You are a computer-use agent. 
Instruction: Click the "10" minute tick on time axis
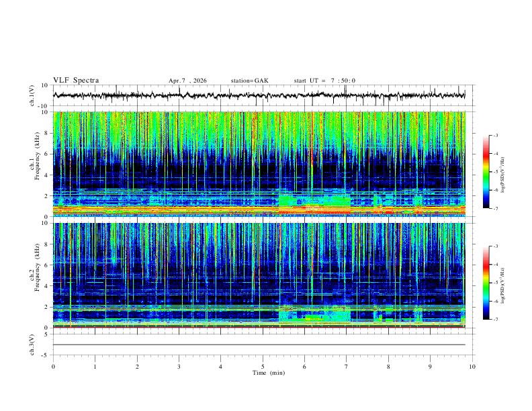click(x=472, y=367)
